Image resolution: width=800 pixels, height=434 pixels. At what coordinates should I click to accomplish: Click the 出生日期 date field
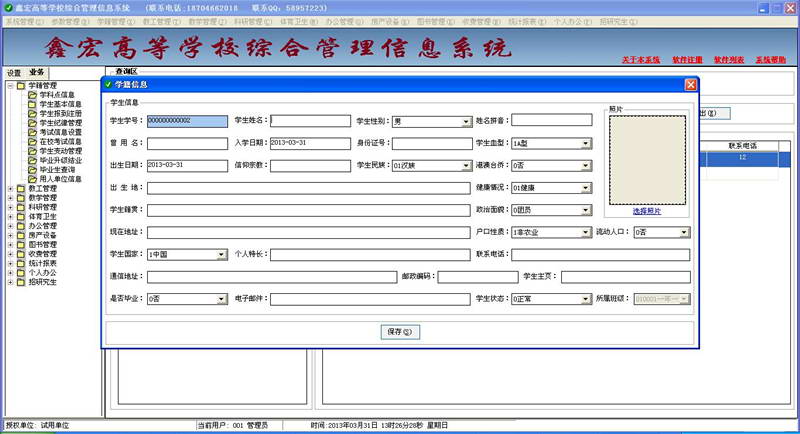point(187,165)
